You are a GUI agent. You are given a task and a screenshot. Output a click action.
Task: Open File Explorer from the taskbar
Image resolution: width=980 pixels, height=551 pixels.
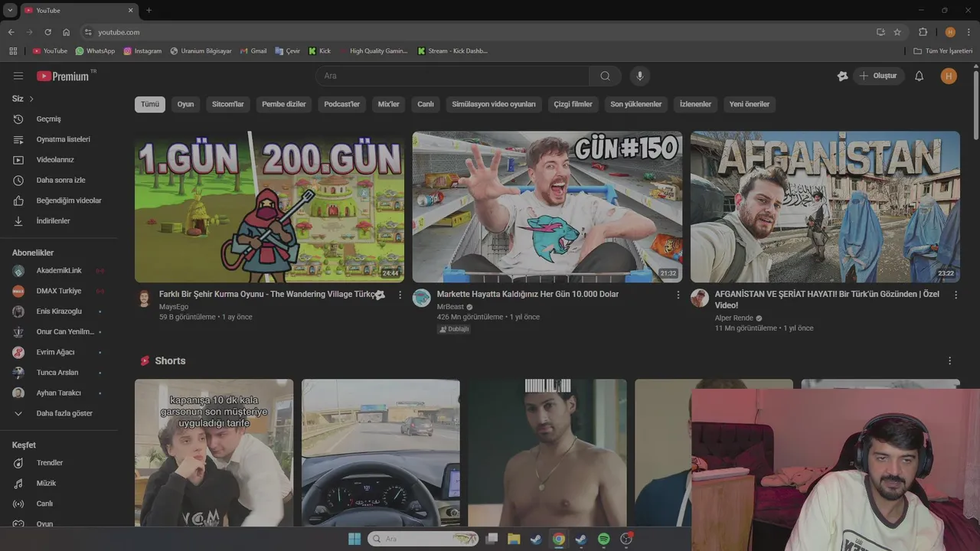coord(514,539)
